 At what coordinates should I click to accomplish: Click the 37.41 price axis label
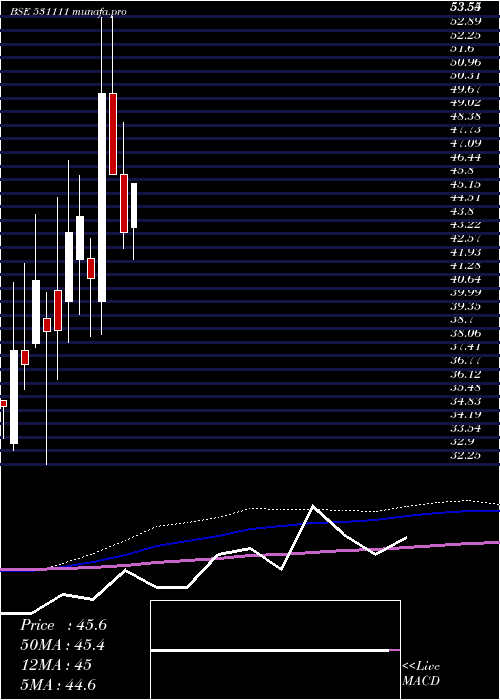click(x=466, y=346)
